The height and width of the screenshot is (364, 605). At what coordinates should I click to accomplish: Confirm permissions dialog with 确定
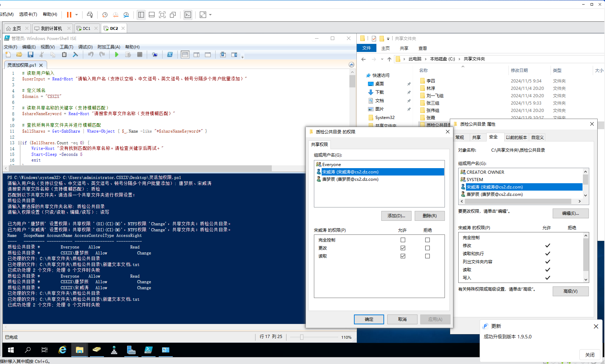(x=369, y=319)
